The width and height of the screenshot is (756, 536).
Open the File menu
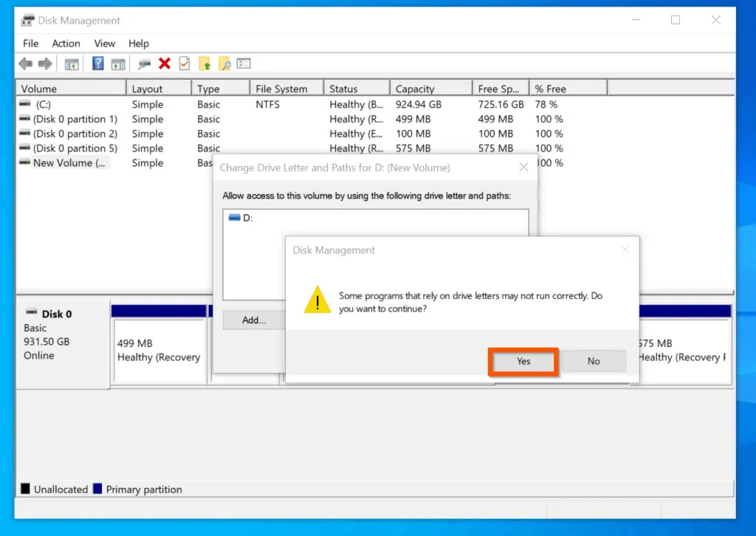[x=30, y=44]
